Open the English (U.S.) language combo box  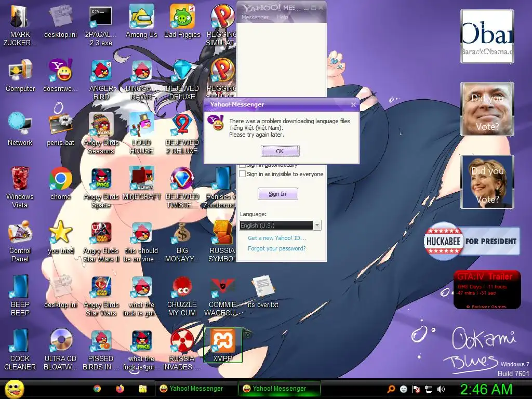click(280, 225)
